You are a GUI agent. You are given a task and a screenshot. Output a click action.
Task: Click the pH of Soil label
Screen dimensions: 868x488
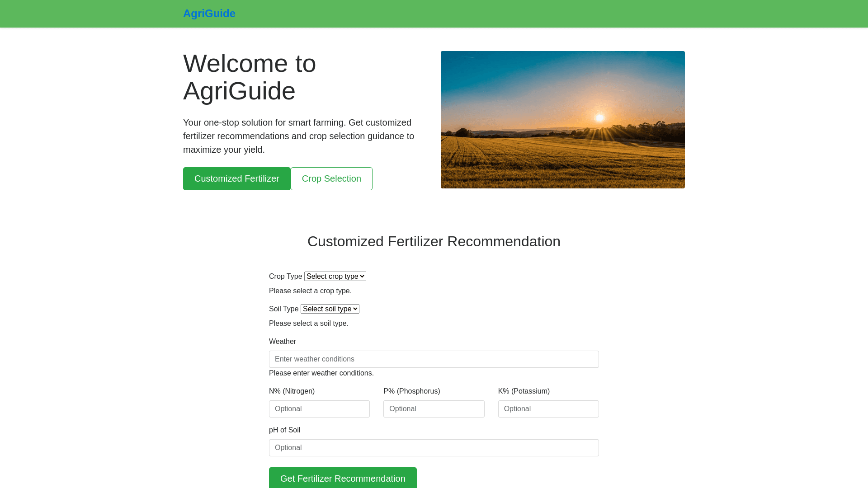(284, 430)
